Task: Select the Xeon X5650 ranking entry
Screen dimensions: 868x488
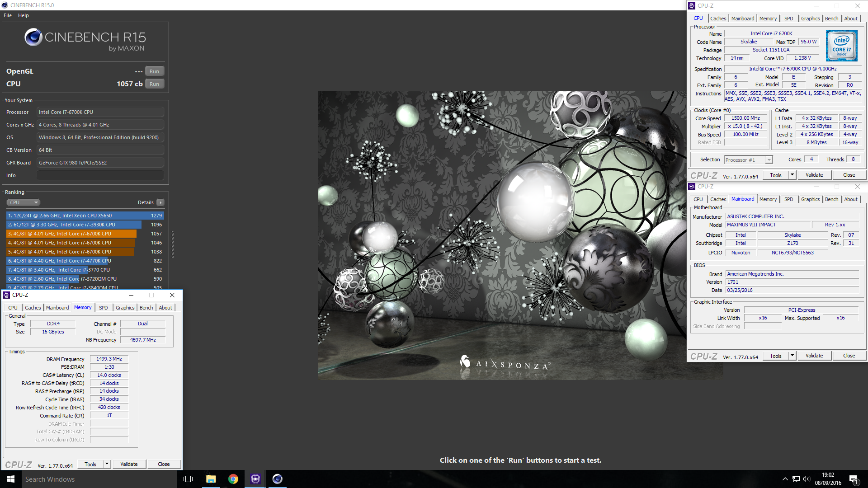Action: 85,216
